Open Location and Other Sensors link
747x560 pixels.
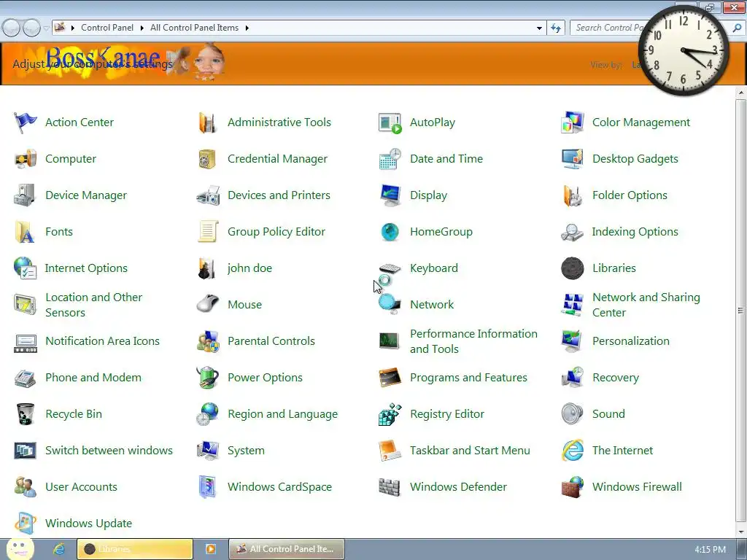[x=93, y=305]
